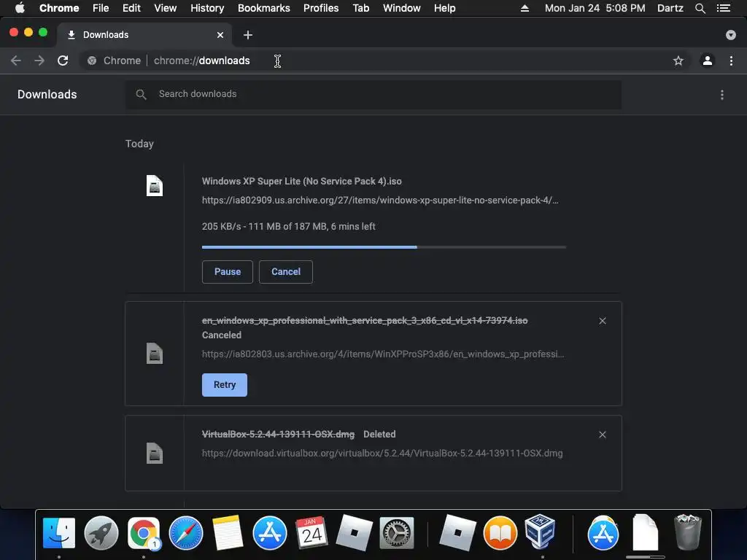Open VirtualBox from the Dock

(x=541, y=532)
